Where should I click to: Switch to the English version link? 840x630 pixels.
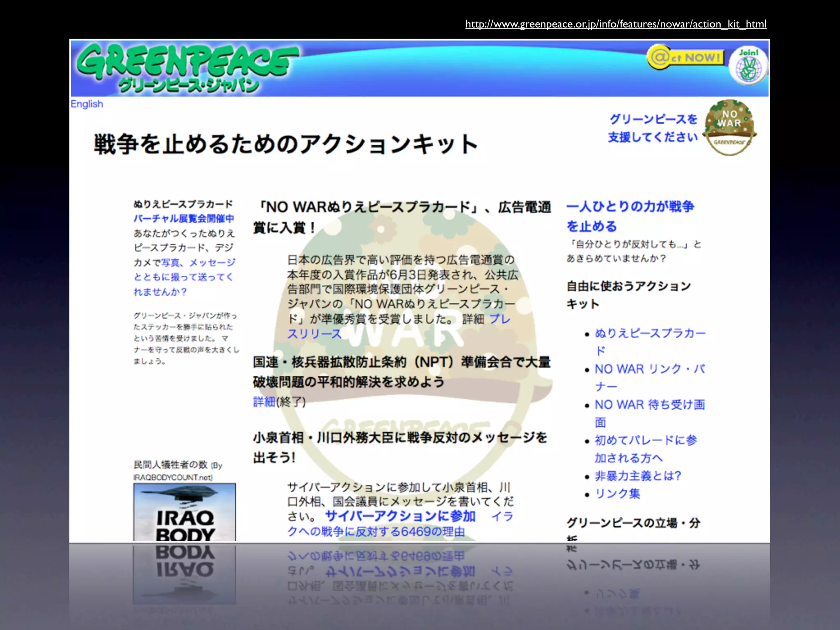tap(87, 104)
